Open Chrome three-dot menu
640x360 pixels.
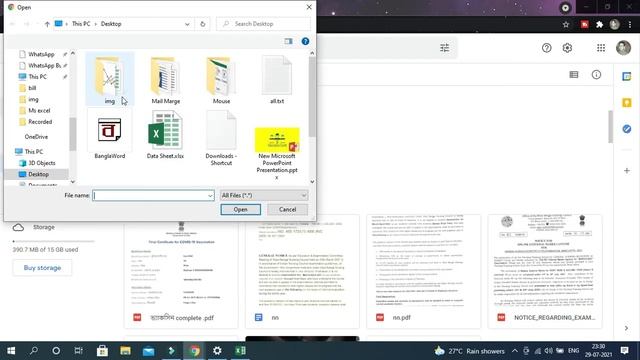(x=630, y=24)
